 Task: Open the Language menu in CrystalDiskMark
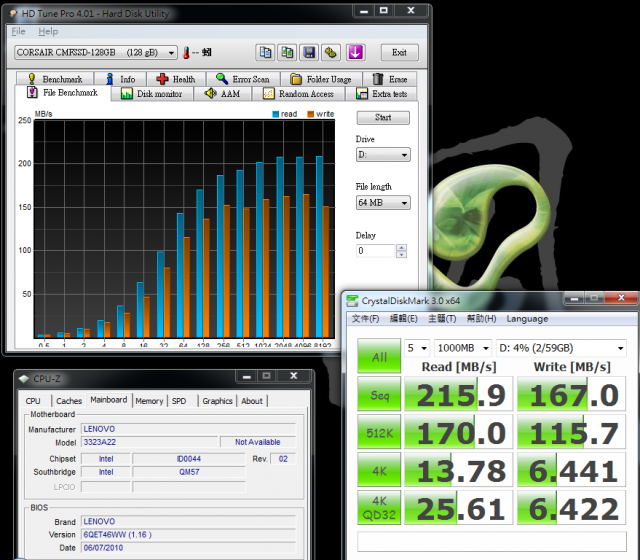tap(527, 319)
